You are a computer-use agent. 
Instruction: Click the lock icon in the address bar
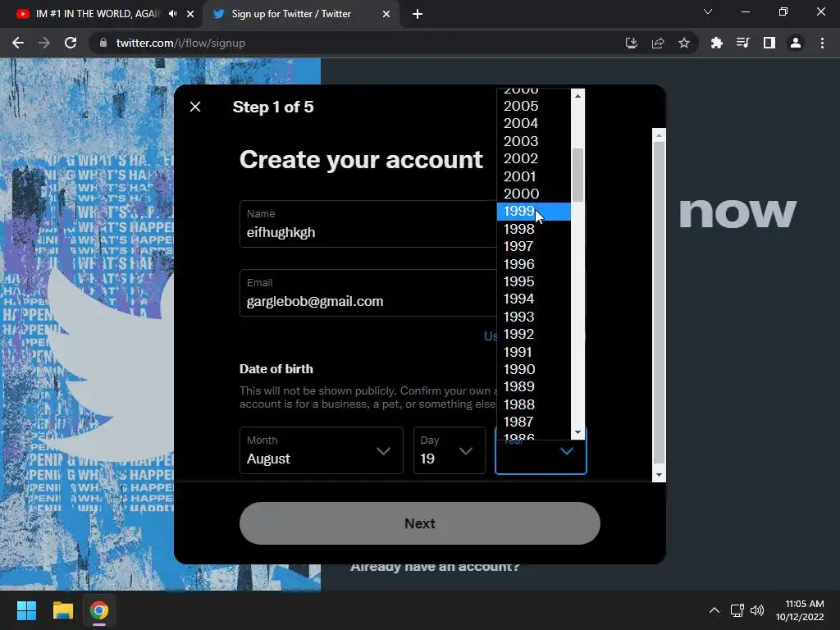(x=103, y=43)
